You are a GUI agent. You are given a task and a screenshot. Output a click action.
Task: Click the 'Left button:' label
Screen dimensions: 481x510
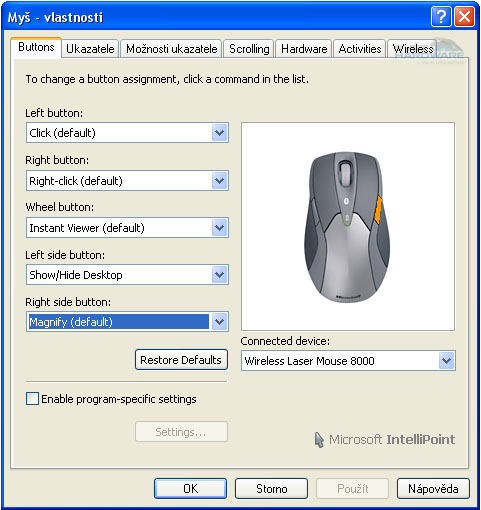pyautogui.click(x=54, y=113)
